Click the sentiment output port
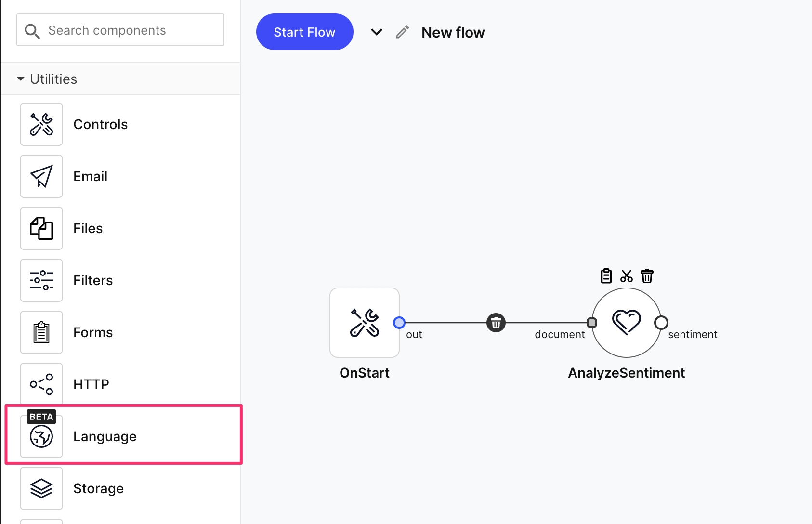Image resolution: width=812 pixels, height=524 pixels. click(661, 323)
